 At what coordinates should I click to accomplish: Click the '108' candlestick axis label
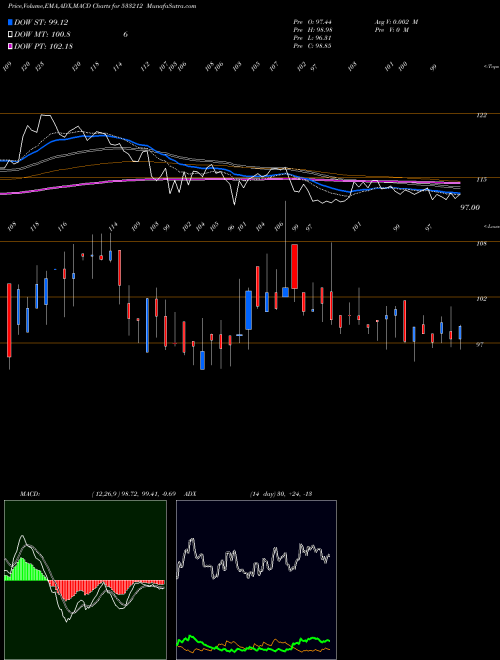point(481,243)
